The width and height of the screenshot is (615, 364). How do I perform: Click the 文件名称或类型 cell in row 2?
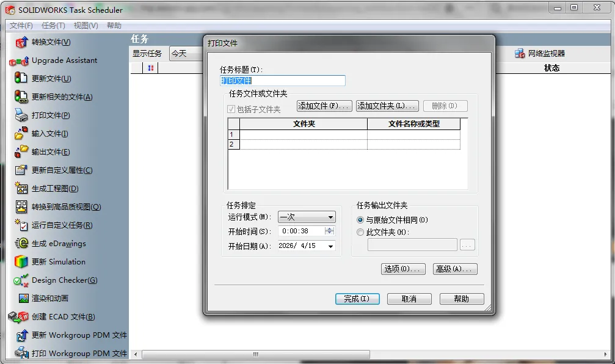pyautogui.click(x=414, y=144)
